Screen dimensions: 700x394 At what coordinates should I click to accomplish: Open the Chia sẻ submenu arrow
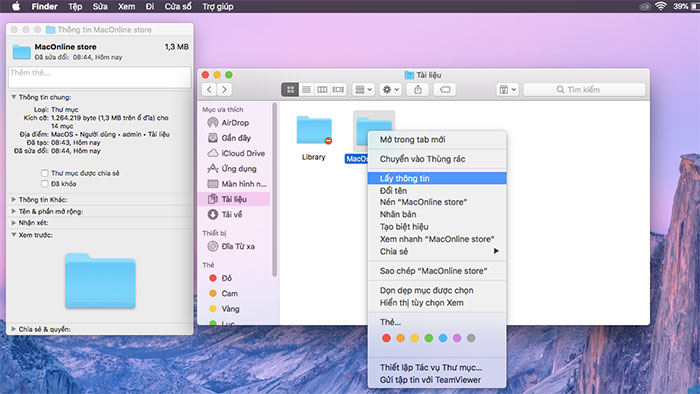496,251
